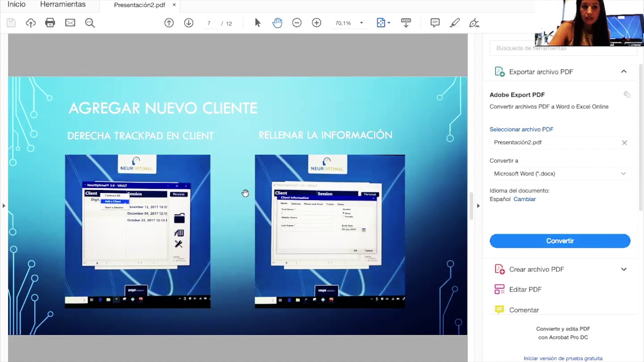Remove Presentación2.pdf from selected file
The height and width of the screenshot is (362, 644).
point(624,143)
